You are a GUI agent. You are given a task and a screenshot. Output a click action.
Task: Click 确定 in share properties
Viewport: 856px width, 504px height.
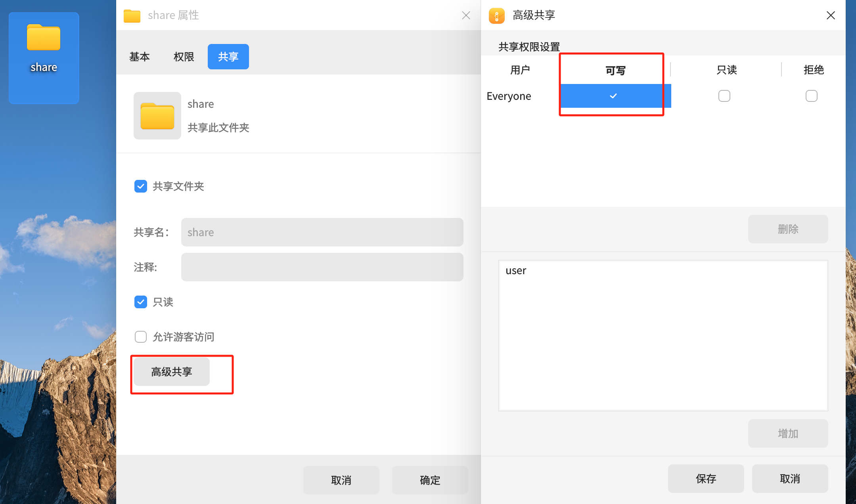click(x=430, y=480)
